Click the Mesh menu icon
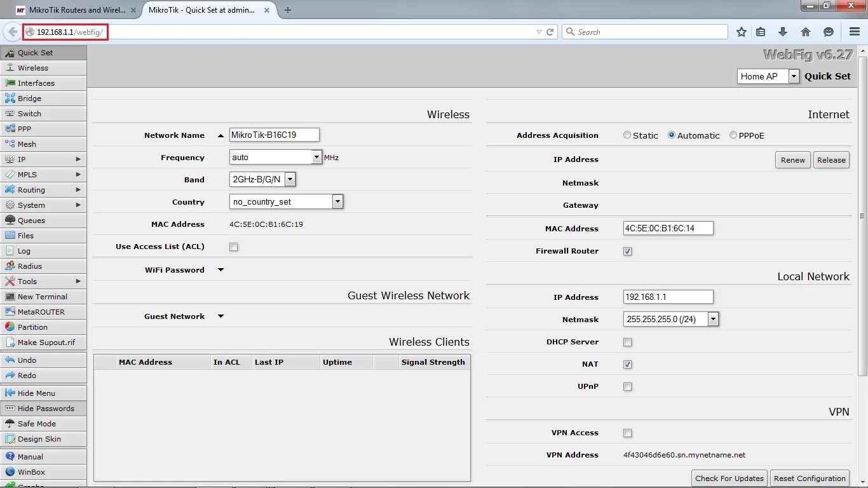 click(10, 144)
